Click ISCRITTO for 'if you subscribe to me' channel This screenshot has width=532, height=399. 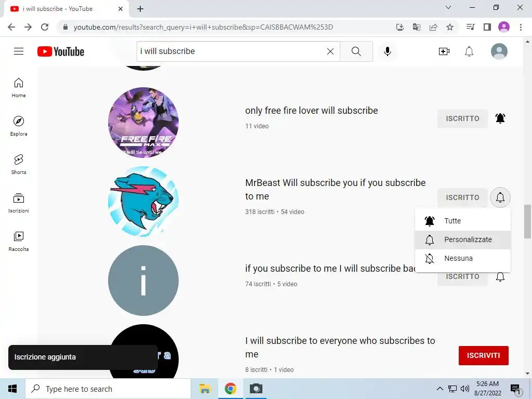click(x=462, y=278)
